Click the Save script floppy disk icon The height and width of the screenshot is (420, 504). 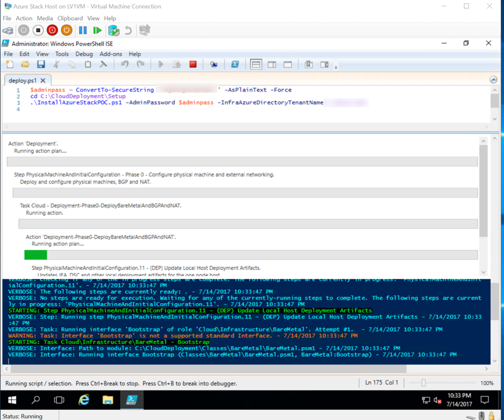(x=41, y=65)
